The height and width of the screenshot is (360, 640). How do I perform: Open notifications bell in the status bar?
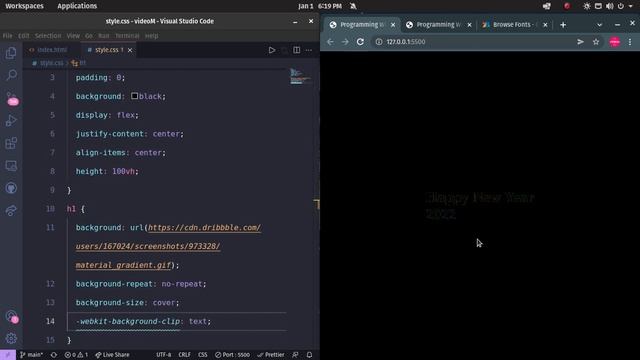click(309, 355)
